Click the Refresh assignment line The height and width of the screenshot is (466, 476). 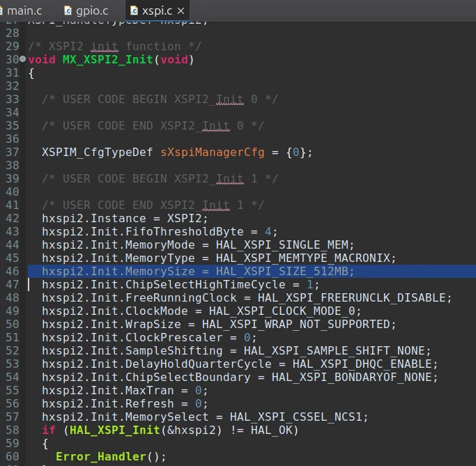pos(125,403)
